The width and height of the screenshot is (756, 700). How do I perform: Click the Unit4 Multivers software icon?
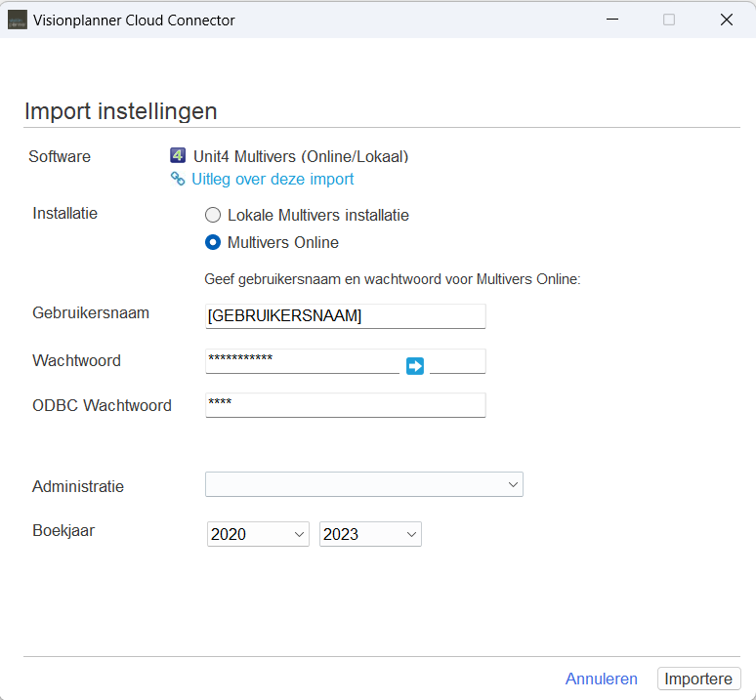pos(178,155)
